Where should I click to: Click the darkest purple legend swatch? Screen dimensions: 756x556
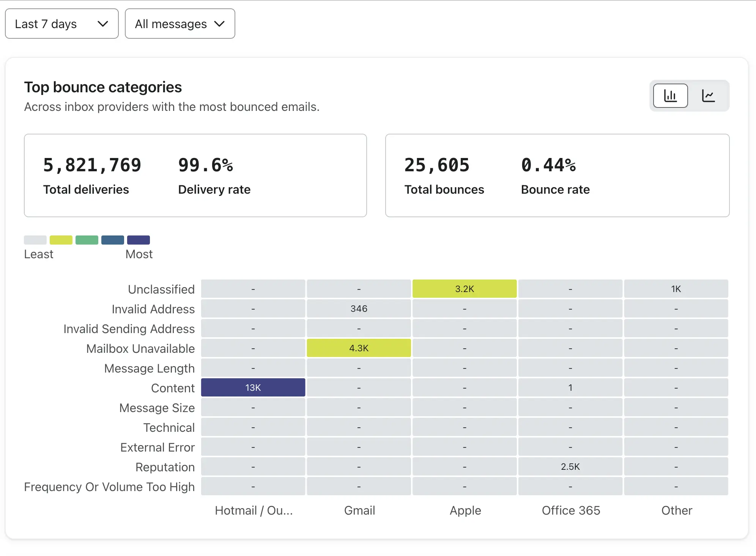[x=139, y=240]
